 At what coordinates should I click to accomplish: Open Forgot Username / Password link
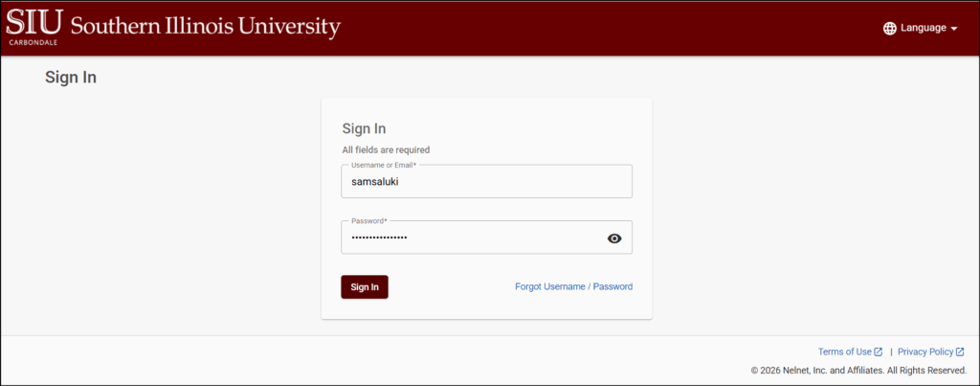[573, 286]
